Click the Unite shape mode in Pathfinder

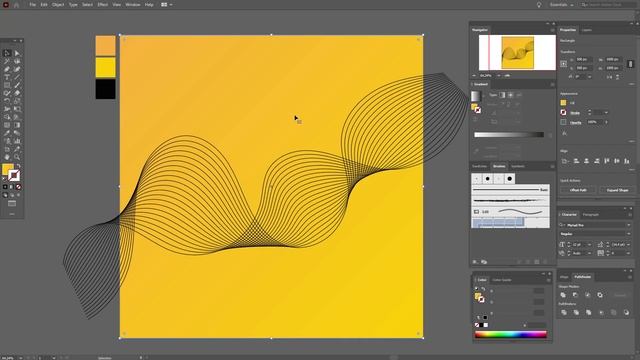tap(563, 295)
